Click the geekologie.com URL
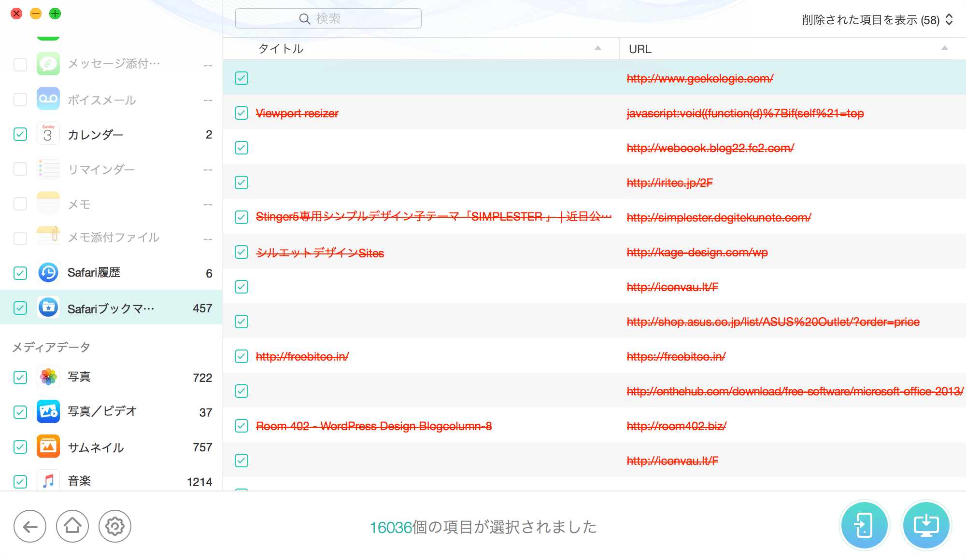This screenshot has height=560, width=966. (700, 79)
